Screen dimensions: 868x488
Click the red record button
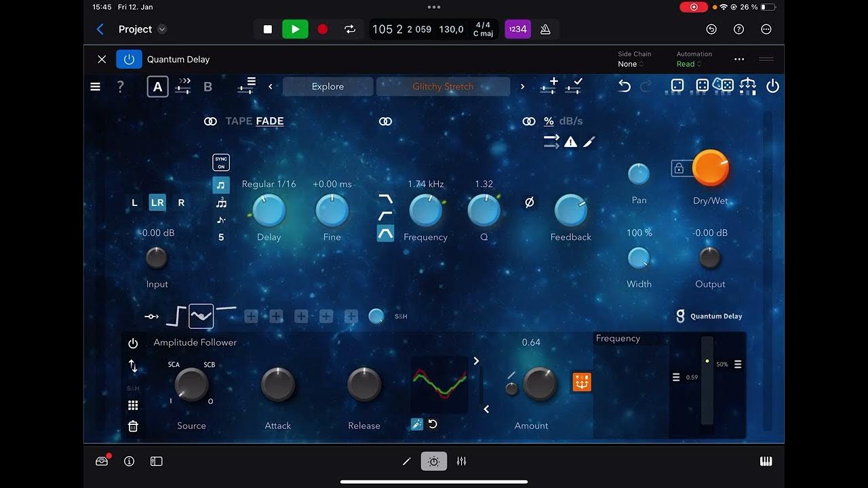click(x=323, y=29)
